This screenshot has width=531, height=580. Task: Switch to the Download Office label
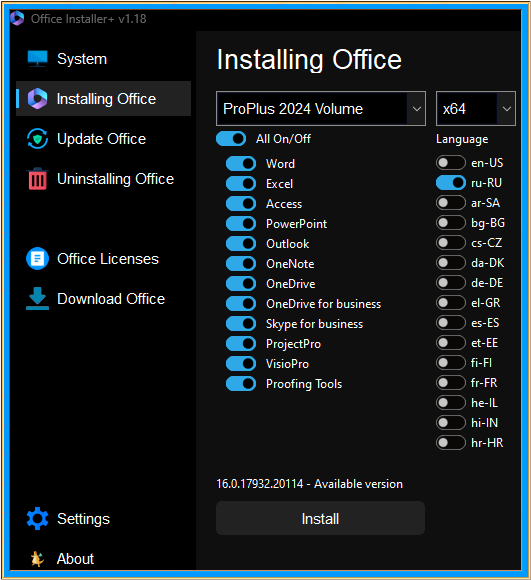pyautogui.click(x=111, y=299)
